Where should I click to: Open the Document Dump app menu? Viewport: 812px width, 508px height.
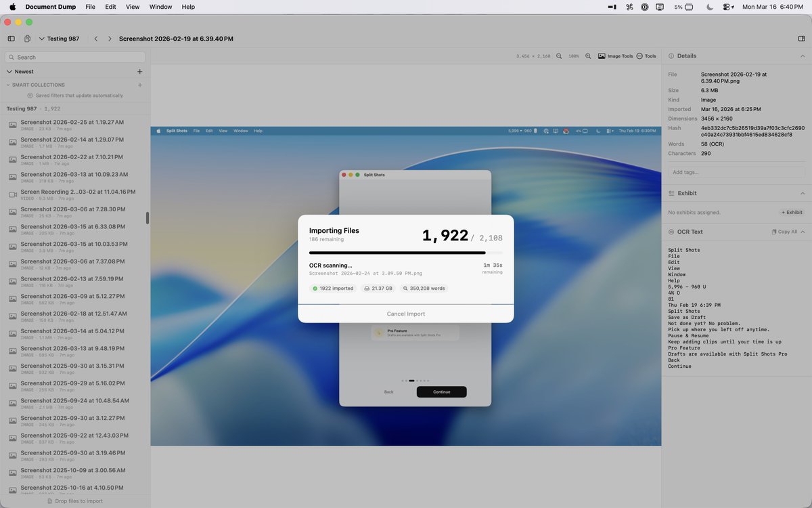pos(50,7)
